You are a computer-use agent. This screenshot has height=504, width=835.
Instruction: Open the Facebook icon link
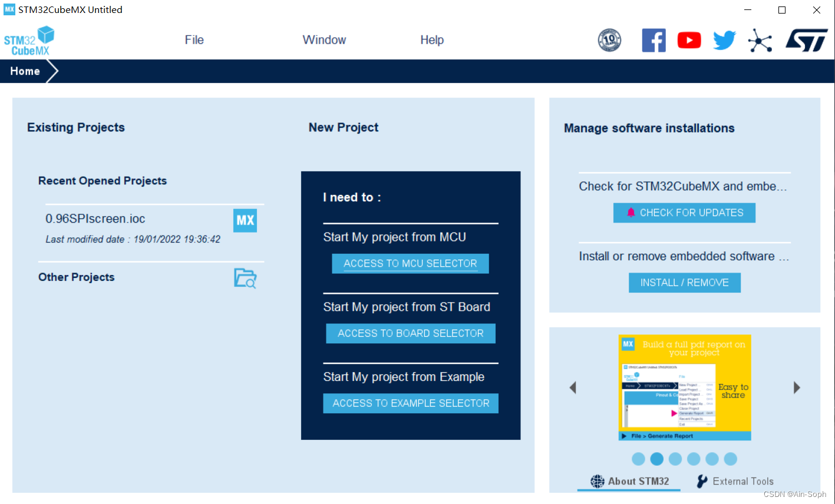(x=654, y=40)
